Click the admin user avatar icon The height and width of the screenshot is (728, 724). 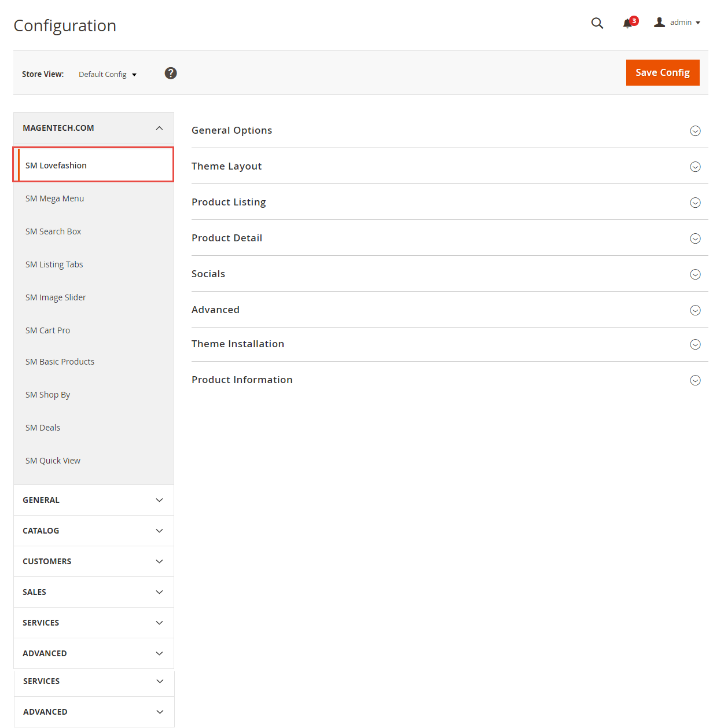[659, 23]
